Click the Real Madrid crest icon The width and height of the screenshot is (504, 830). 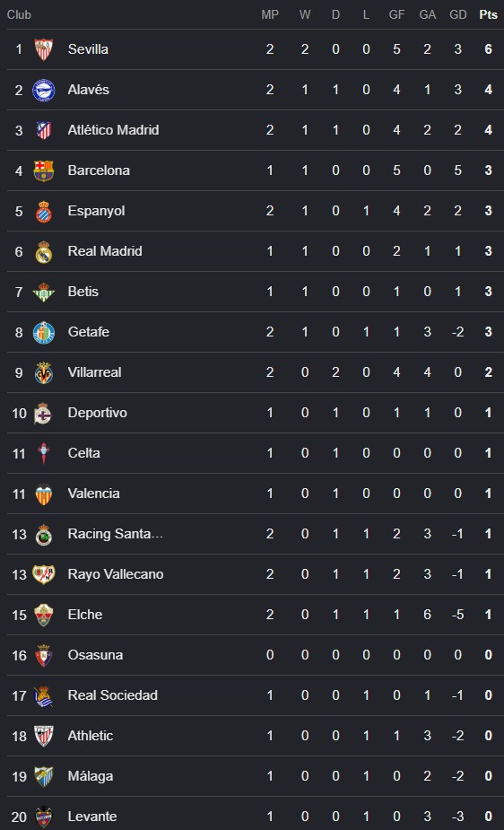coord(43,251)
